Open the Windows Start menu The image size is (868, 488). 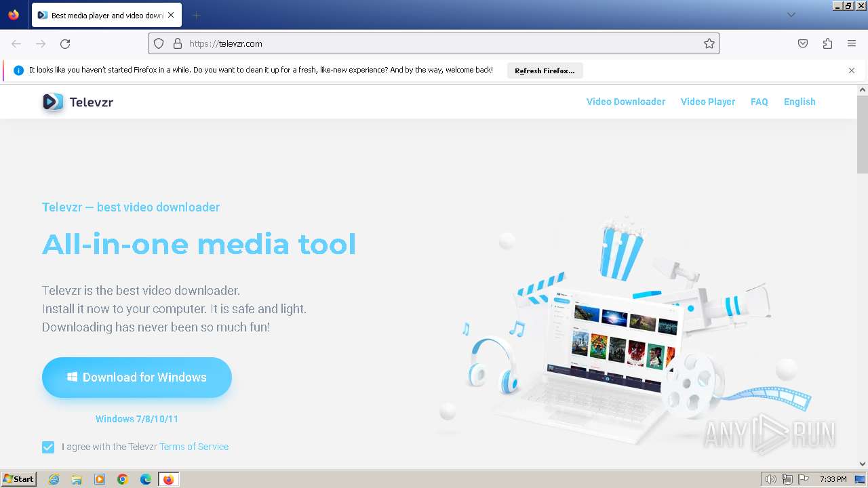pos(18,479)
